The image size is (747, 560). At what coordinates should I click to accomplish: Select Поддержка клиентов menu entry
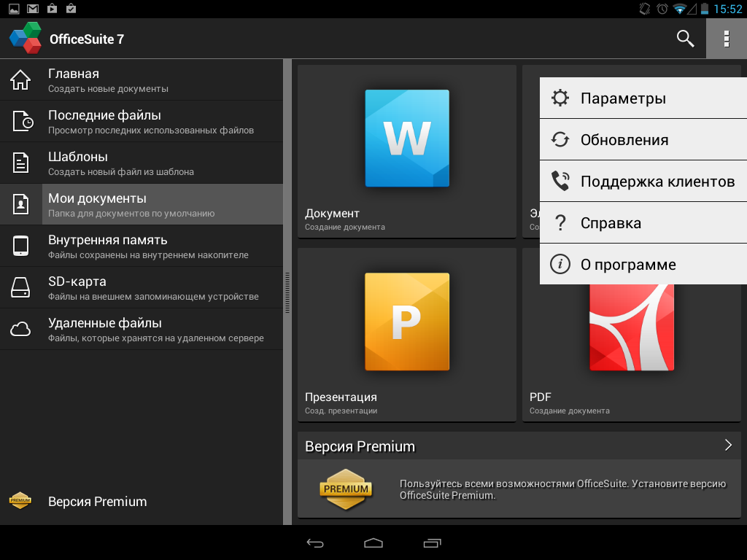[x=643, y=181]
